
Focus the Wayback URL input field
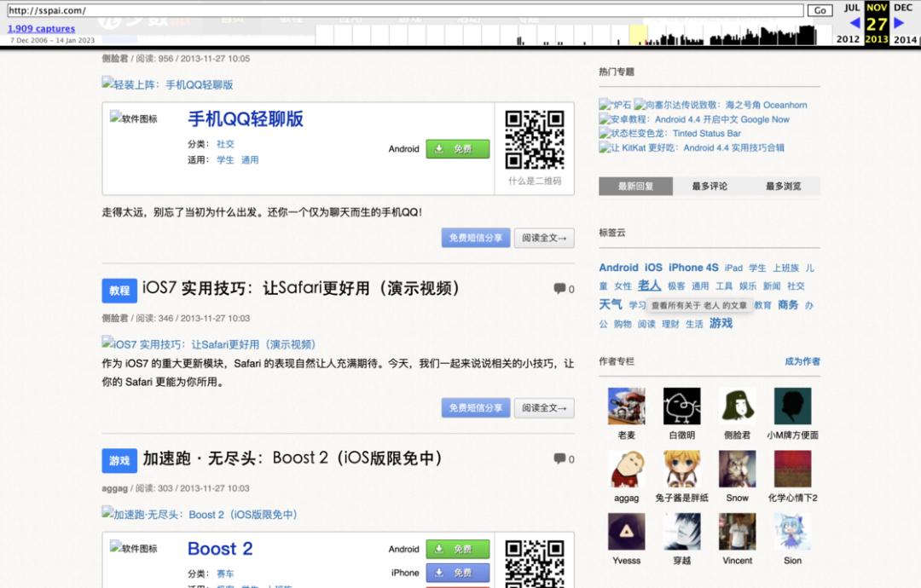[x=405, y=10]
